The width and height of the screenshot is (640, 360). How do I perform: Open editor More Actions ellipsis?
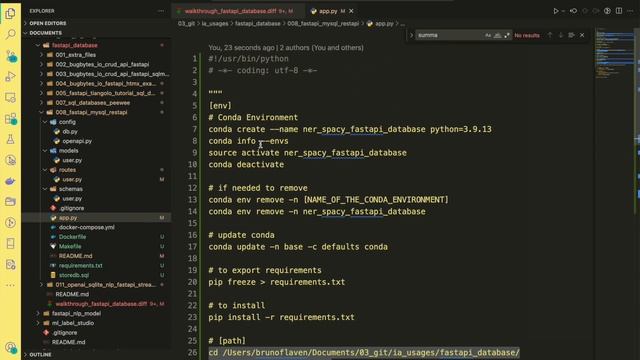[631, 11]
